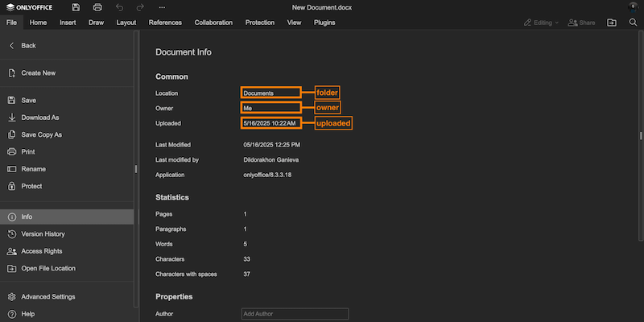This screenshot has width=644, height=322.
Task: Select Protect in the file menu
Action: pyautogui.click(x=31, y=186)
